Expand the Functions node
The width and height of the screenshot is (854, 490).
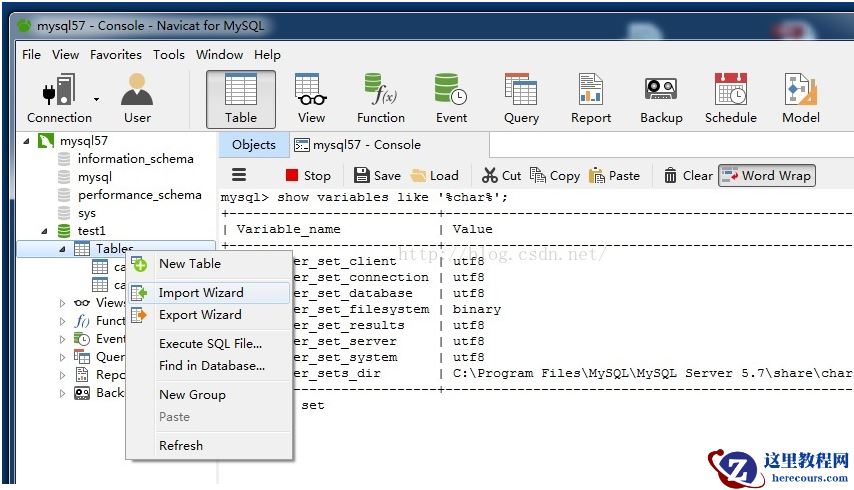coord(62,321)
